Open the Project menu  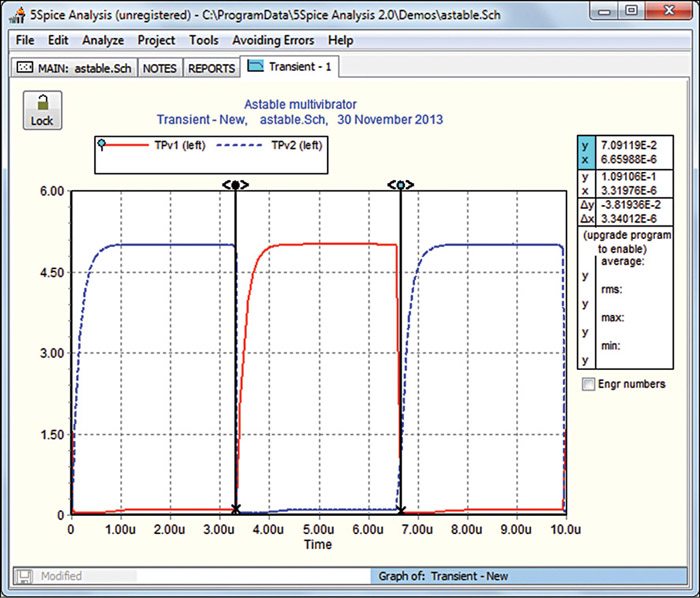(x=156, y=40)
